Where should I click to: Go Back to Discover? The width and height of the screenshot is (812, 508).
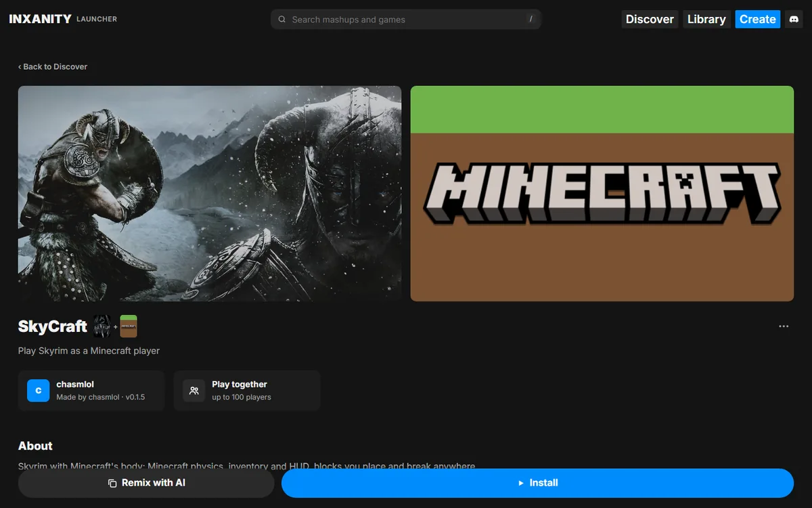point(53,66)
